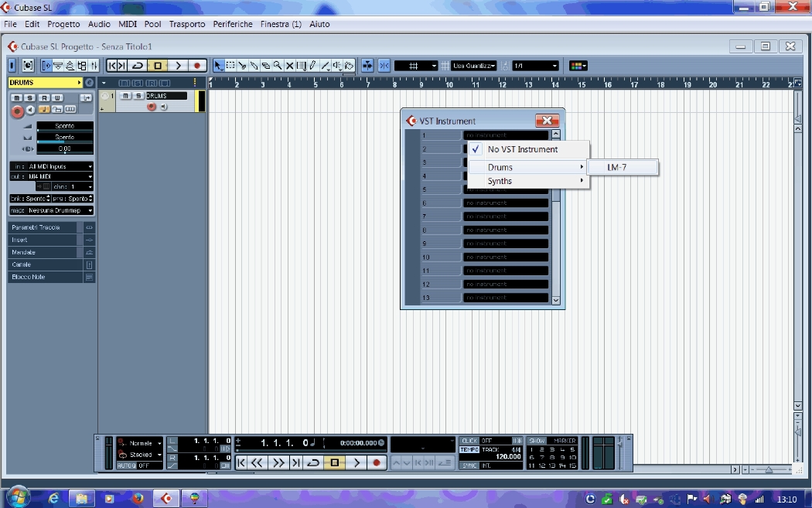
Task: Enable Read automation in Inspector
Action: (44, 98)
